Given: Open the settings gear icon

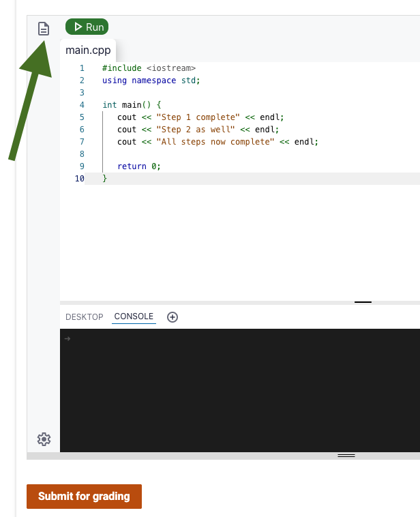Looking at the screenshot, I should click(x=44, y=439).
